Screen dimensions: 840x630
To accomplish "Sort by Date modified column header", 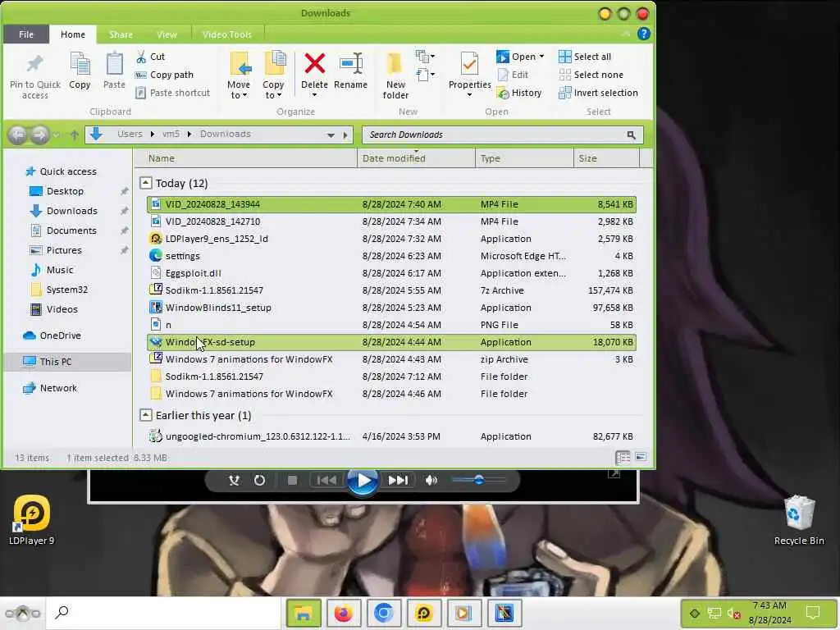I will click(416, 158).
